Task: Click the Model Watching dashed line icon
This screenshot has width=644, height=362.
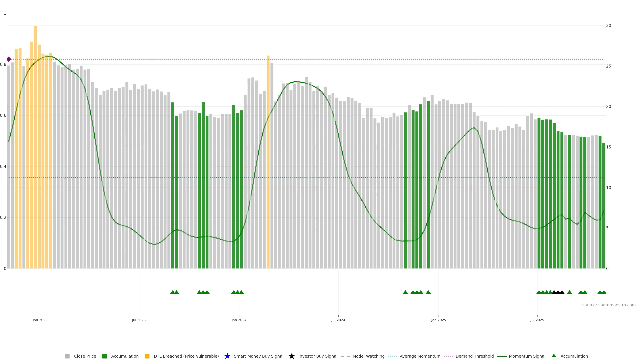Action: pos(345,356)
